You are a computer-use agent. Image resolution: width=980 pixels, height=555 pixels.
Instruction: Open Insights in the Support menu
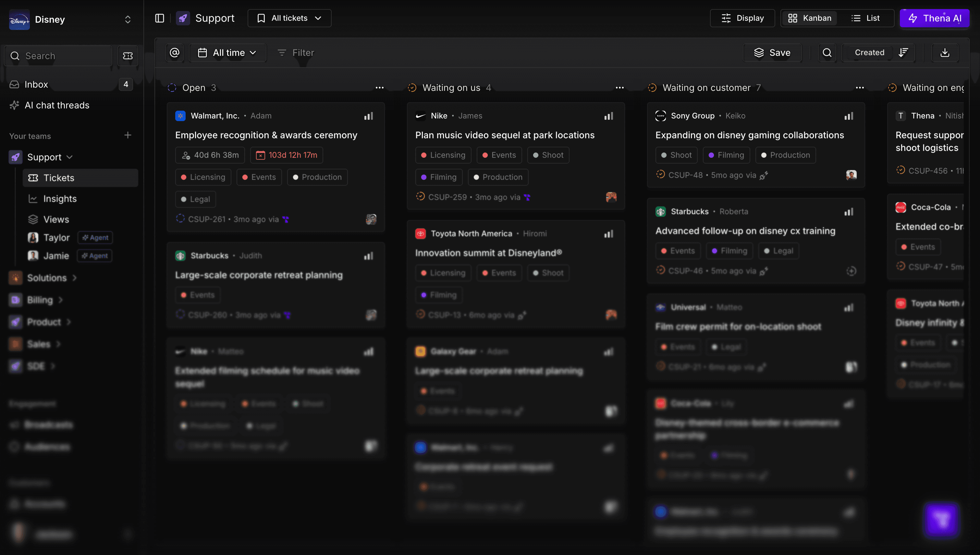[x=60, y=199]
